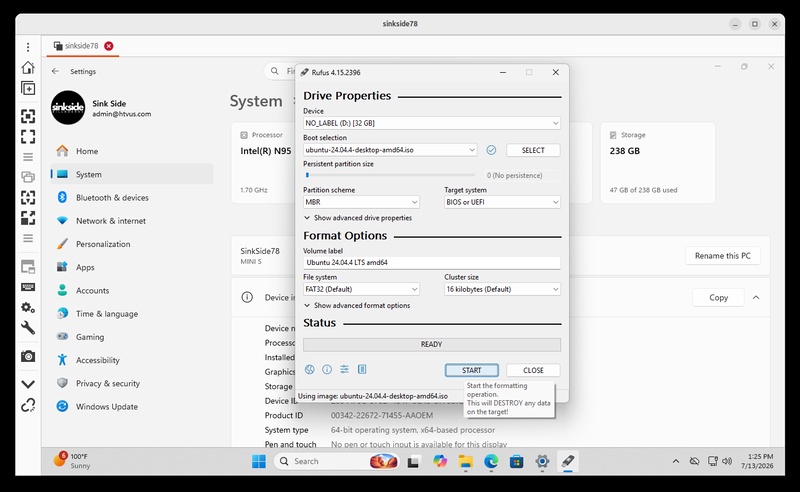Click the wrench tools icon in sidebar
Viewport: 800px width, 492px height.
[x=28, y=328]
